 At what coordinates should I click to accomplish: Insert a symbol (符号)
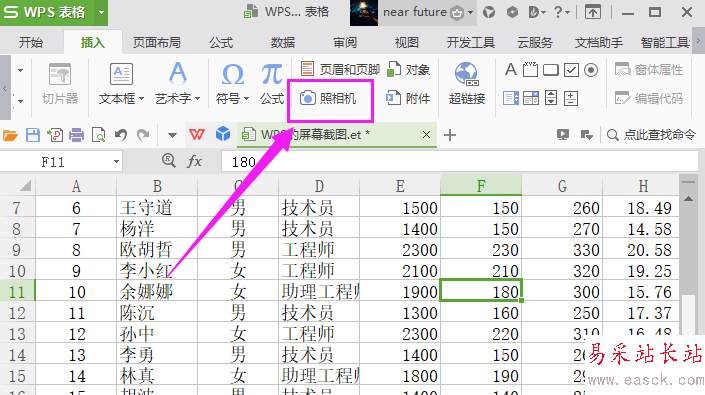coord(232,84)
